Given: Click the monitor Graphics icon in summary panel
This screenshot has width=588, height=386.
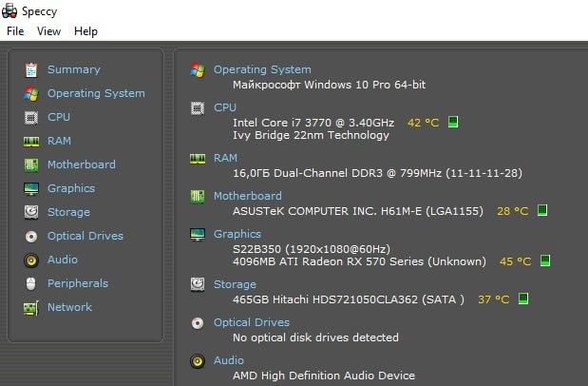Looking at the screenshot, I should (x=198, y=235).
